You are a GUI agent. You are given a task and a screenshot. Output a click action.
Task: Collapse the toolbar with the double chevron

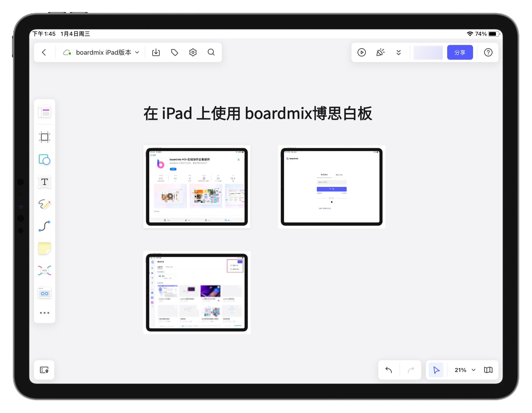398,52
